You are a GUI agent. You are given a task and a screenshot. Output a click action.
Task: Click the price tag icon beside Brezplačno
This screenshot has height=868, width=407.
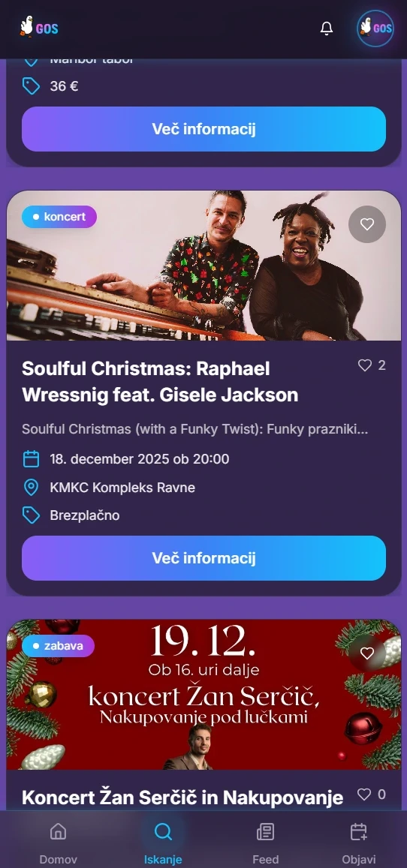(x=31, y=515)
